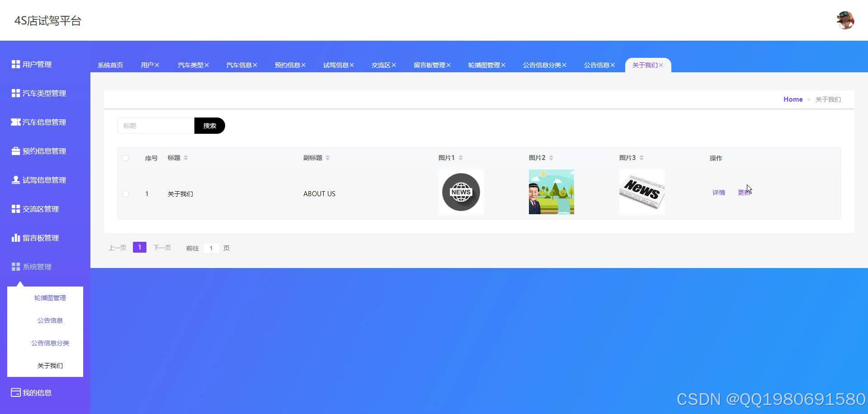Open the user avatar at top right
This screenshot has width=868, height=414.
point(845,20)
